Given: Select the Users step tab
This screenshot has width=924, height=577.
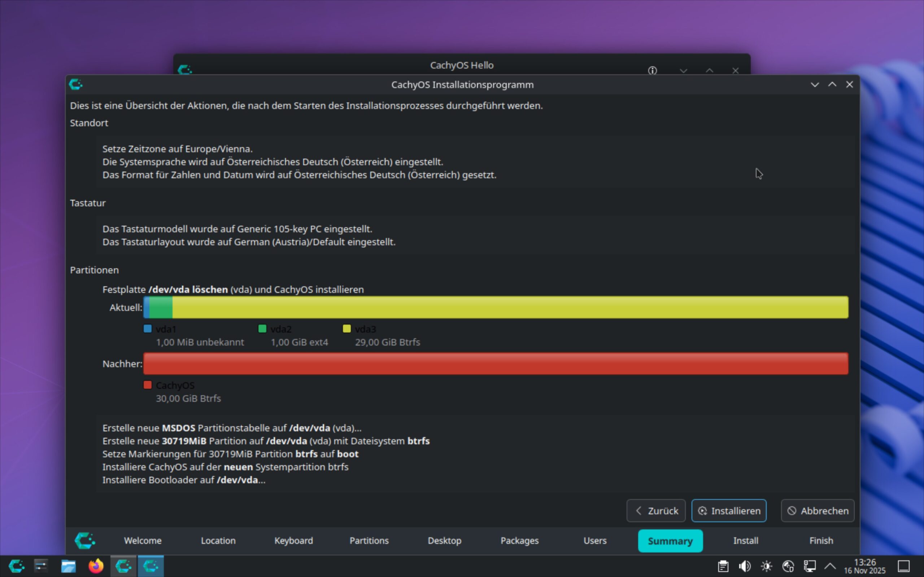Looking at the screenshot, I should click(594, 540).
